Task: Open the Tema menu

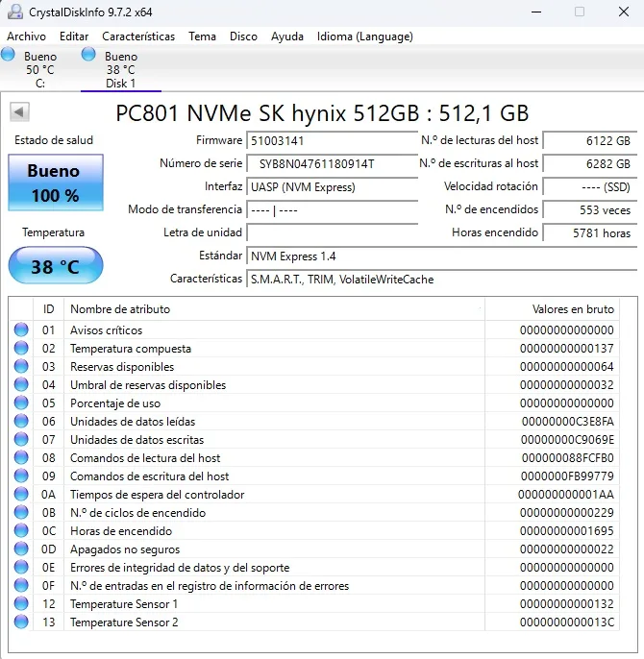Action: click(202, 37)
